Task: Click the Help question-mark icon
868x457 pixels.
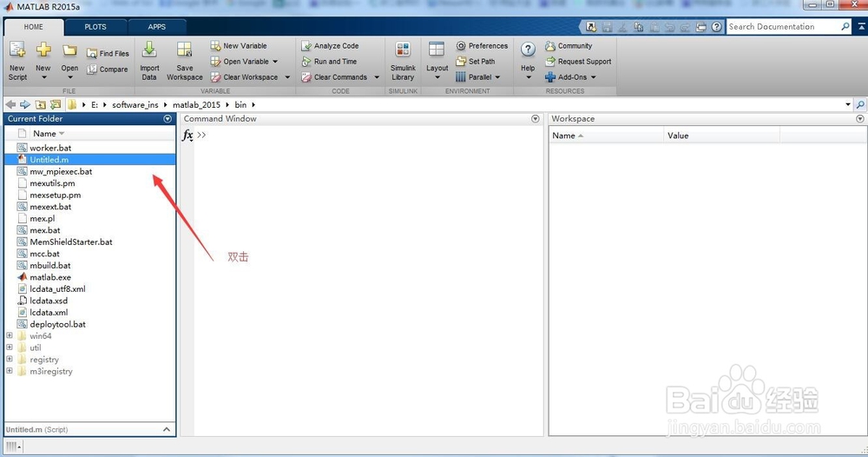Action: click(528, 50)
